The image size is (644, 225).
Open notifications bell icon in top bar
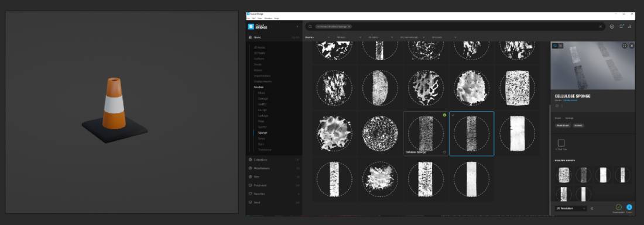(x=621, y=27)
